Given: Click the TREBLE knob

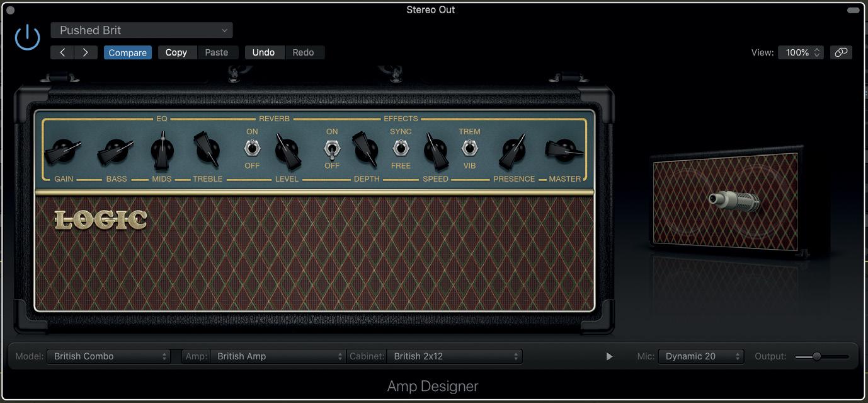Looking at the screenshot, I should (x=207, y=149).
